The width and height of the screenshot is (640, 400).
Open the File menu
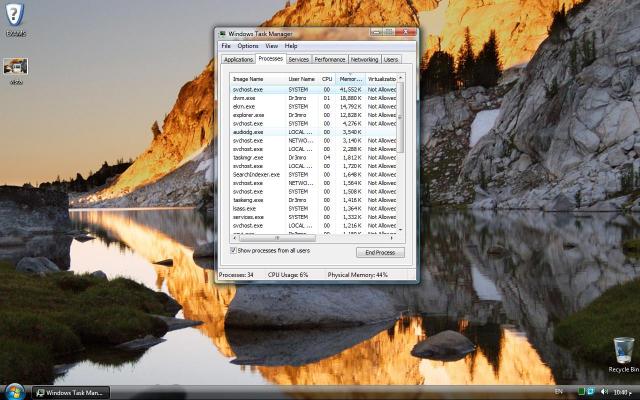[226, 46]
